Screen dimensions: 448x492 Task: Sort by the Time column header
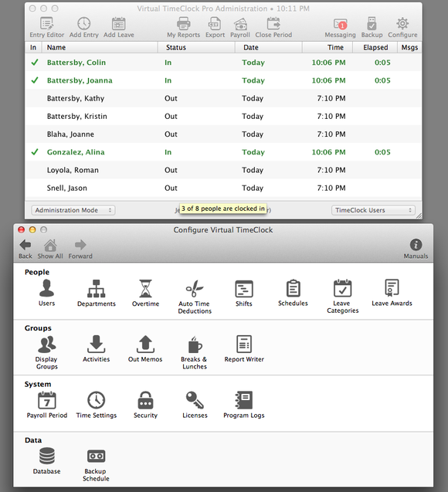click(x=328, y=47)
